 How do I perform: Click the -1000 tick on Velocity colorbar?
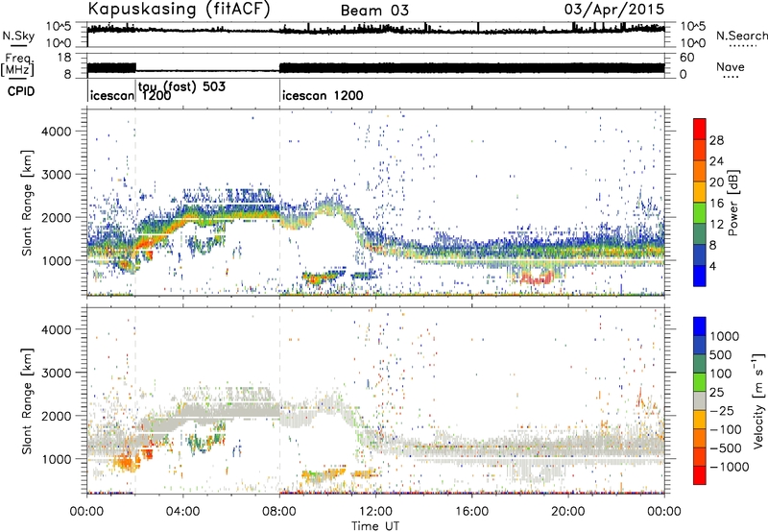coord(730,467)
